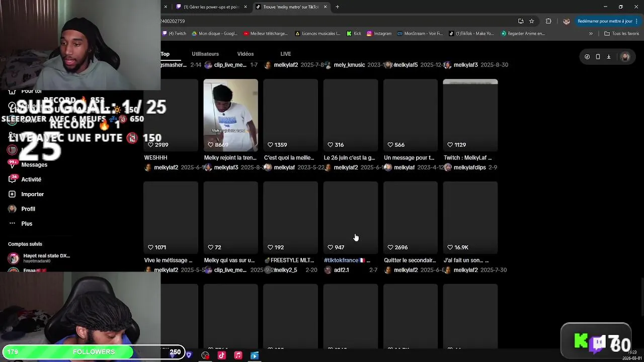Open the video with 16.9K likes
644x362 pixels.
point(470,218)
